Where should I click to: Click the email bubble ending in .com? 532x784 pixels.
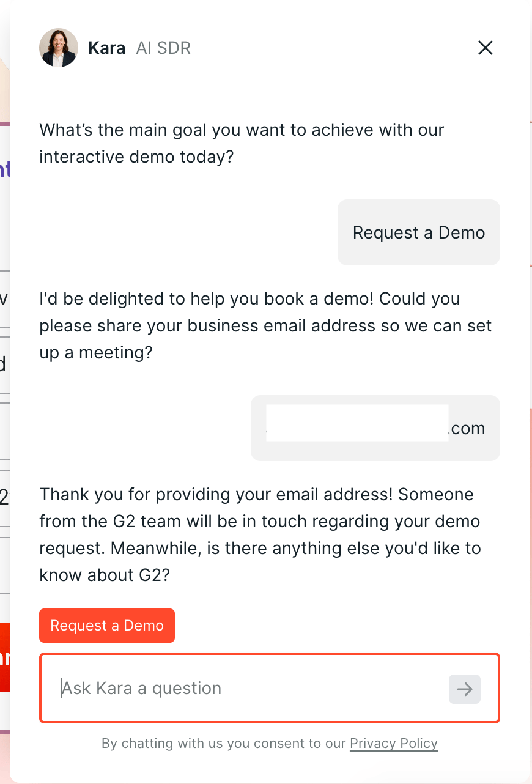[375, 428]
